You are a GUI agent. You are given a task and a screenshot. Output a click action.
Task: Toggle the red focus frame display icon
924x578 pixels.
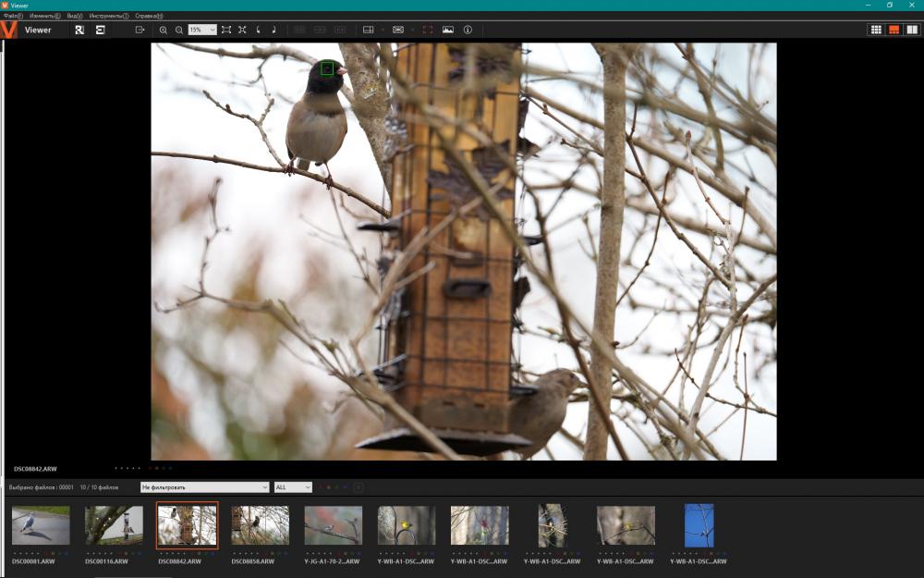click(x=428, y=30)
